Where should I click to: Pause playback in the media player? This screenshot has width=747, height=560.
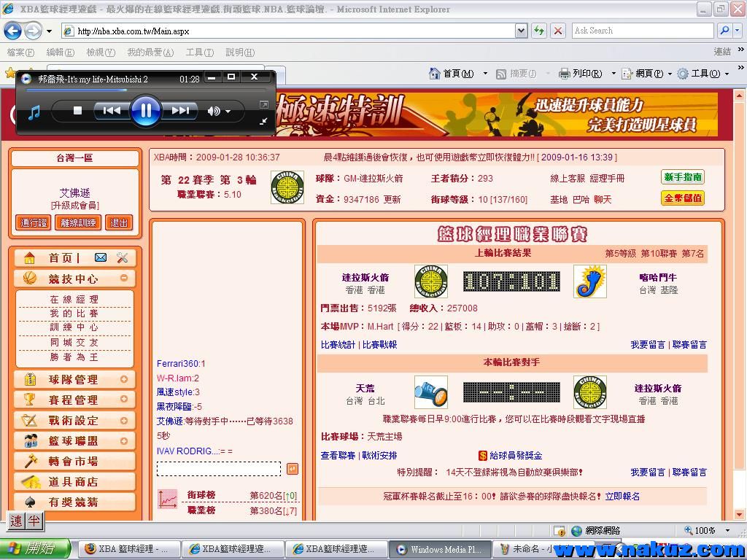146,111
